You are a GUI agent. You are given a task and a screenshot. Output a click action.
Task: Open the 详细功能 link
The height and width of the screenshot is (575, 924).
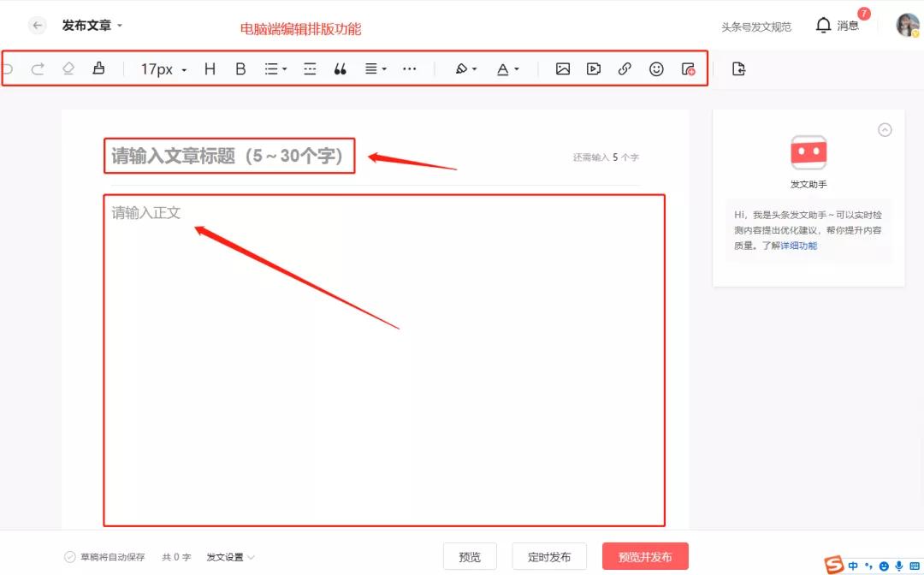[797, 246]
